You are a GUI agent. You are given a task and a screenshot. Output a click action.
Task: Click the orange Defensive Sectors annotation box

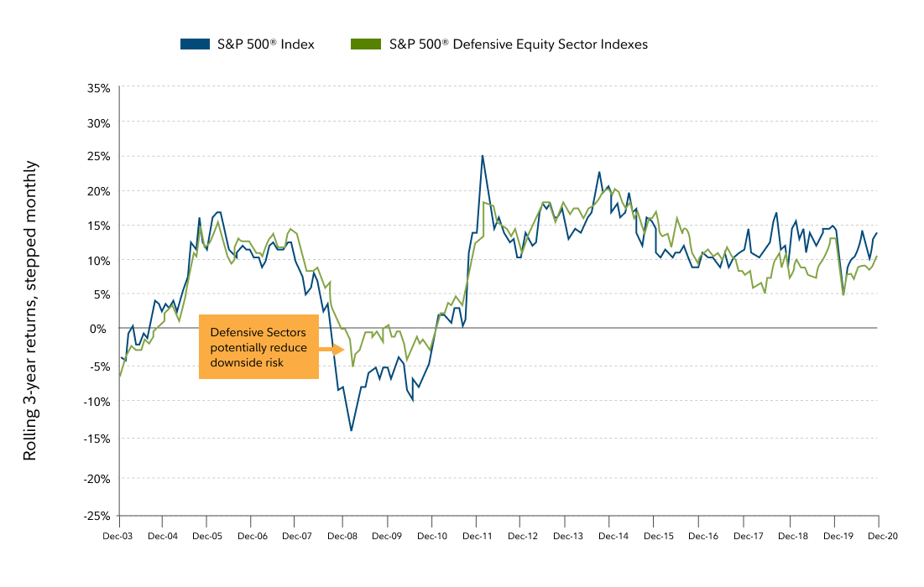click(258, 347)
